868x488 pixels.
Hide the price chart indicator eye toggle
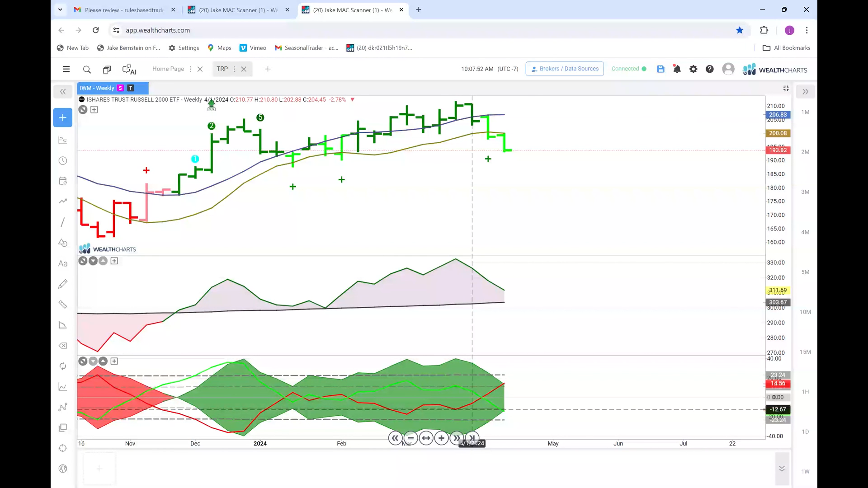pos(83,109)
